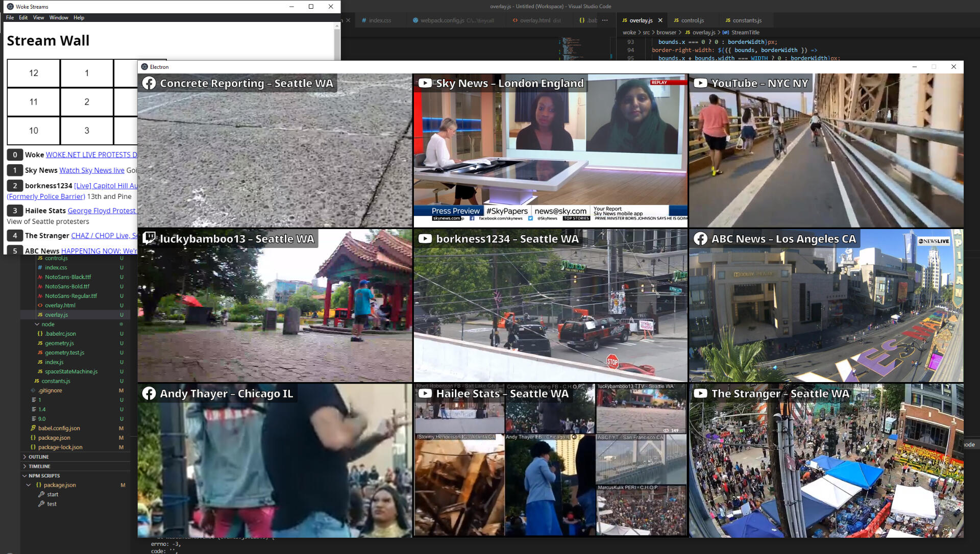Viewport: 980px width, 554px height.
Task: Close the overlay.js editor tab
Action: click(660, 20)
